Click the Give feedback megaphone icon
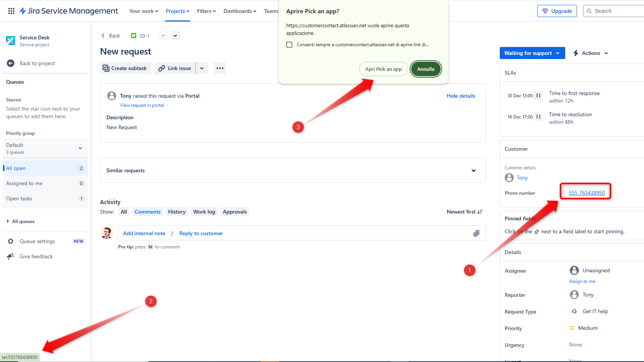 coord(11,256)
